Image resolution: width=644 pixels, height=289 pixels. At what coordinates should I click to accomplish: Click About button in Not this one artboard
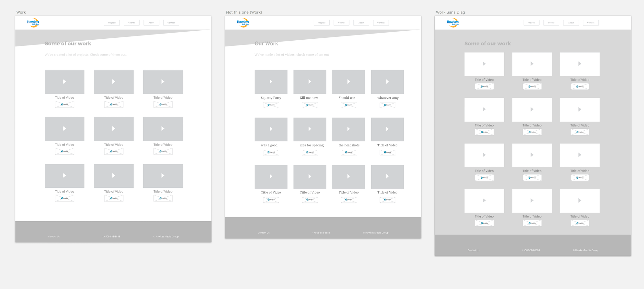(361, 23)
